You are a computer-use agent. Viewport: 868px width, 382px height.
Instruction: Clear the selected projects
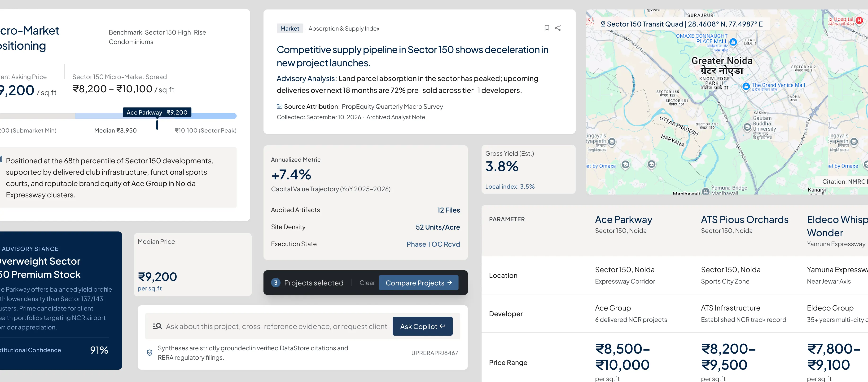(367, 283)
